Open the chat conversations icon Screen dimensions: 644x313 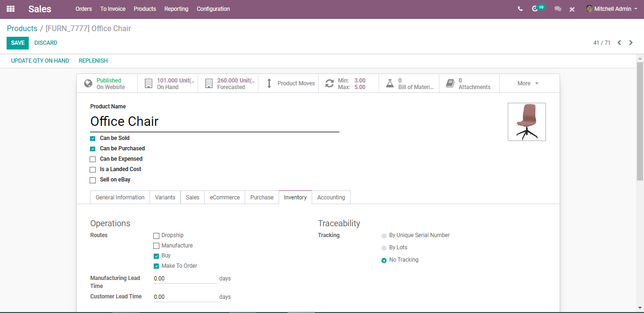[558, 9]
